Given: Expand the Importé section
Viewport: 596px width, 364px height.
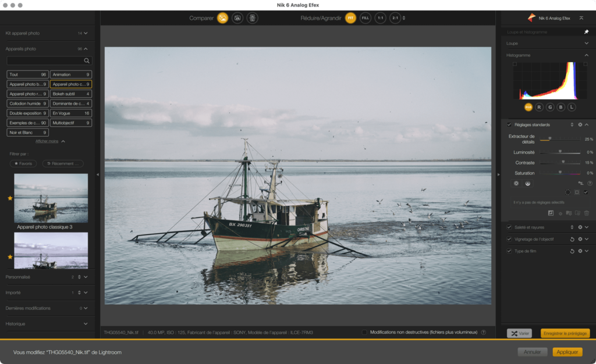Looking at the screenshot, I should click(x=86, y=292).
